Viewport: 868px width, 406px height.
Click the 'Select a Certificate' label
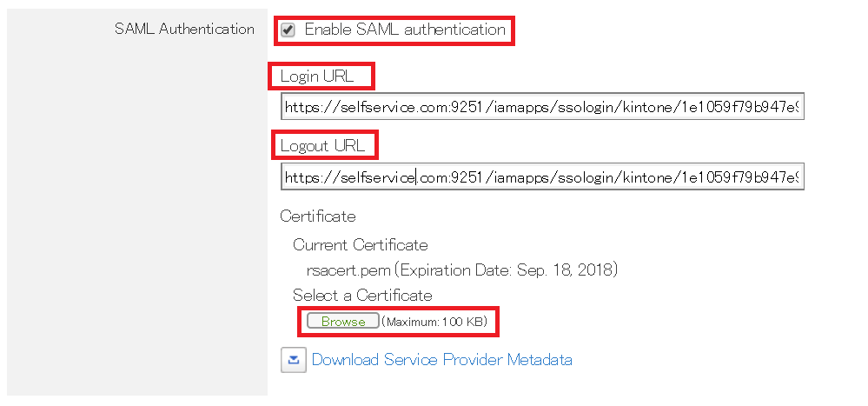(x=362, y=296)
